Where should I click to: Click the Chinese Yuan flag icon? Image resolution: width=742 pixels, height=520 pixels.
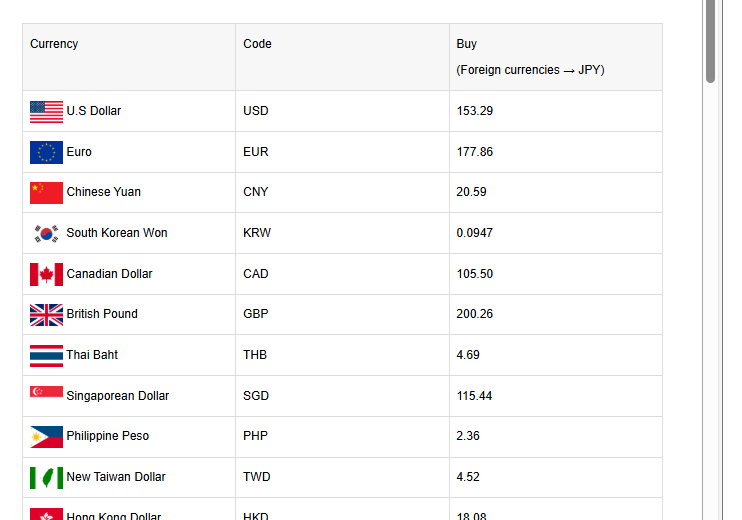click(x=46, y=192)
